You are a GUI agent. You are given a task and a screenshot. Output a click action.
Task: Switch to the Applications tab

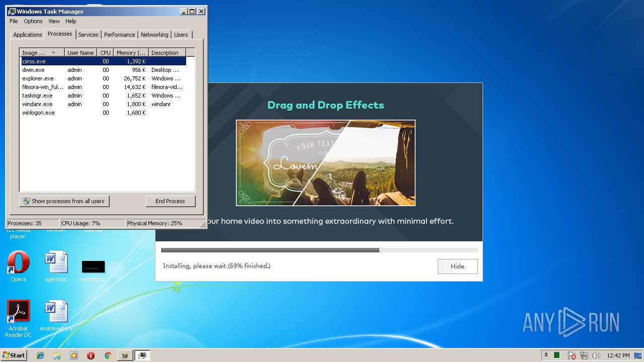[27, 35]
